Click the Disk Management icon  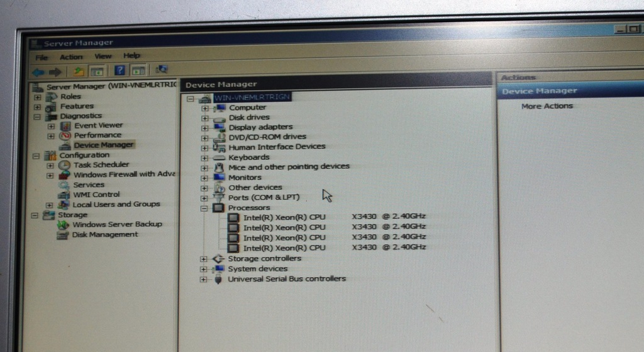(x=62, y=235)
